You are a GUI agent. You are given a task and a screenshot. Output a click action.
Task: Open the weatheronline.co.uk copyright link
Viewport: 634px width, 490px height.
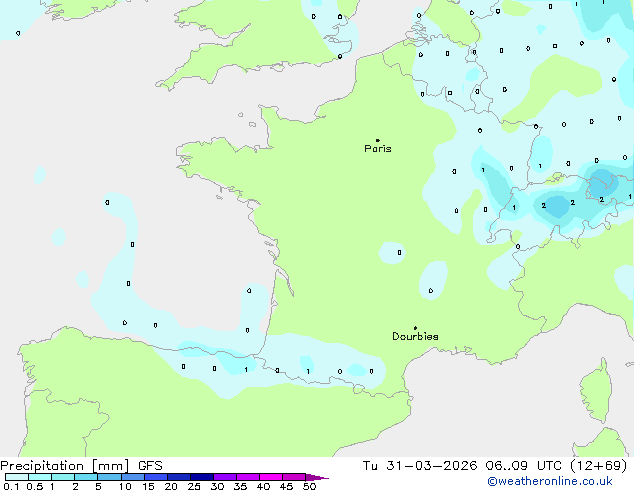pos(550,481)
